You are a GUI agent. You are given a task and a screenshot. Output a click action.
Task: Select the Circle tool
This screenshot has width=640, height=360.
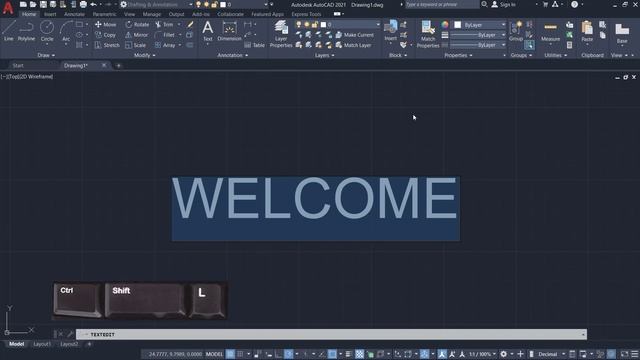tap(47, 31)
